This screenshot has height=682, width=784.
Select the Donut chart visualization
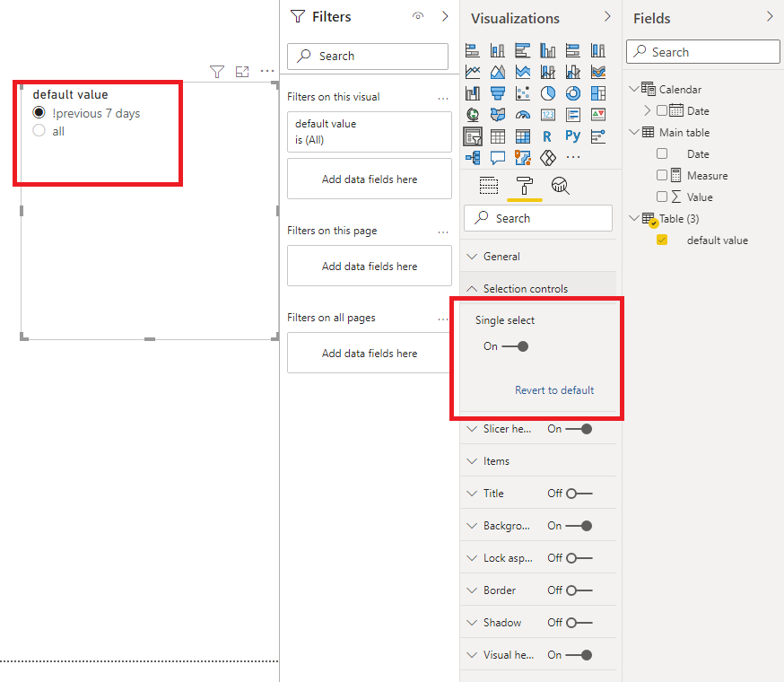pyautogui.click(x=573, y=93)
